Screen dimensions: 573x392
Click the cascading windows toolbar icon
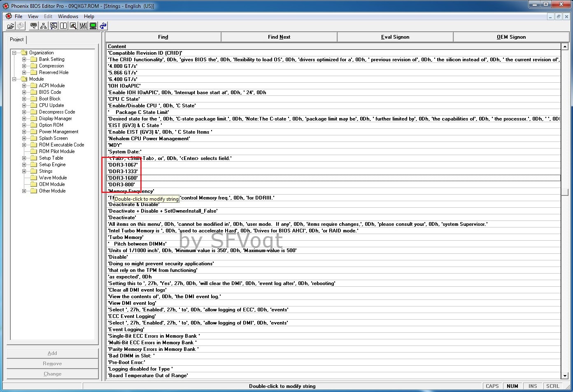point(54,26)
